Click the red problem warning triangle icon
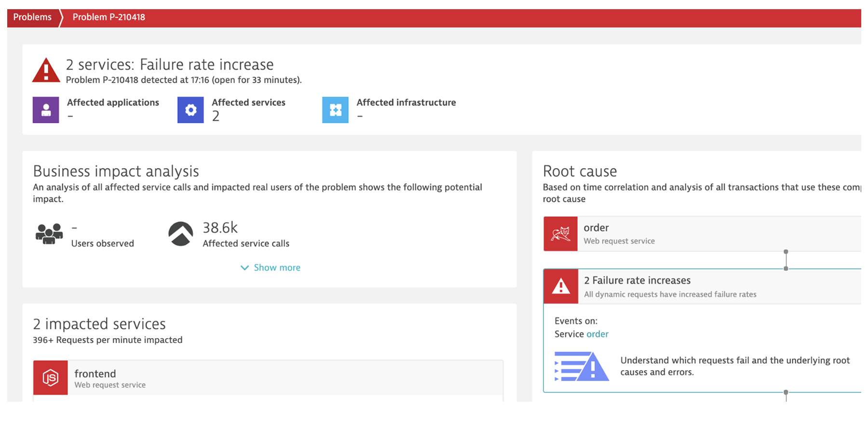 (46, 71)
